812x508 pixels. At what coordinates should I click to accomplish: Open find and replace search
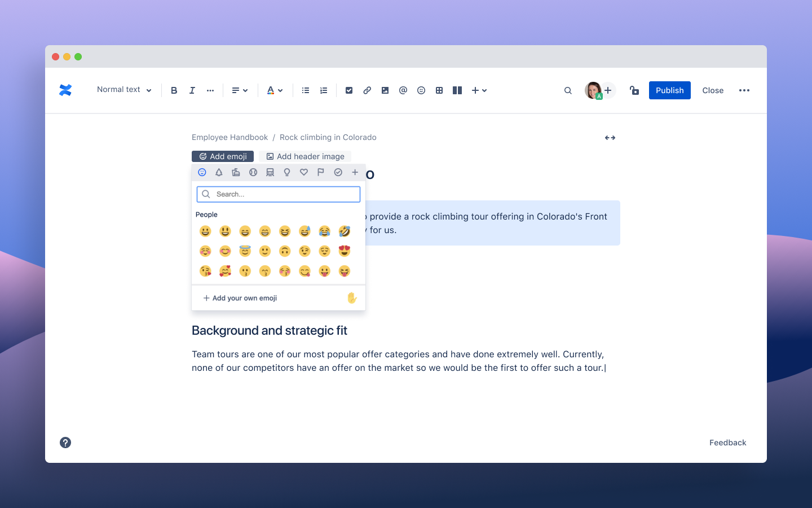(x=568, y=90)
